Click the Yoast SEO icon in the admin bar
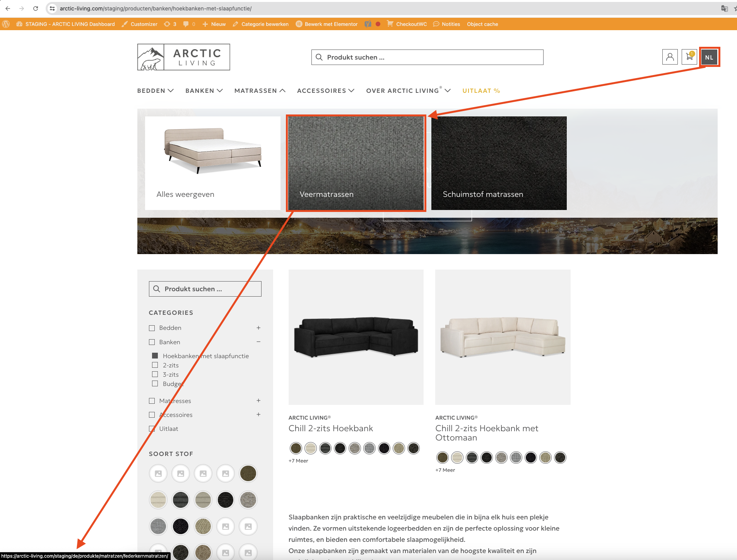Viewport: 737px width, 560px height. (x=368, y=24)
